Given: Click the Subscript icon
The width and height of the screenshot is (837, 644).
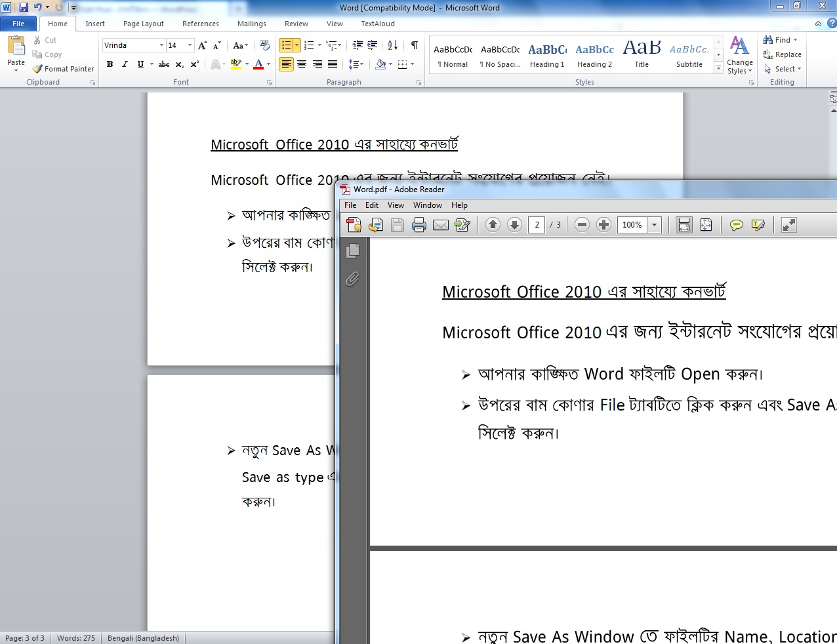Looking at the screenshot, I should 180,64.
